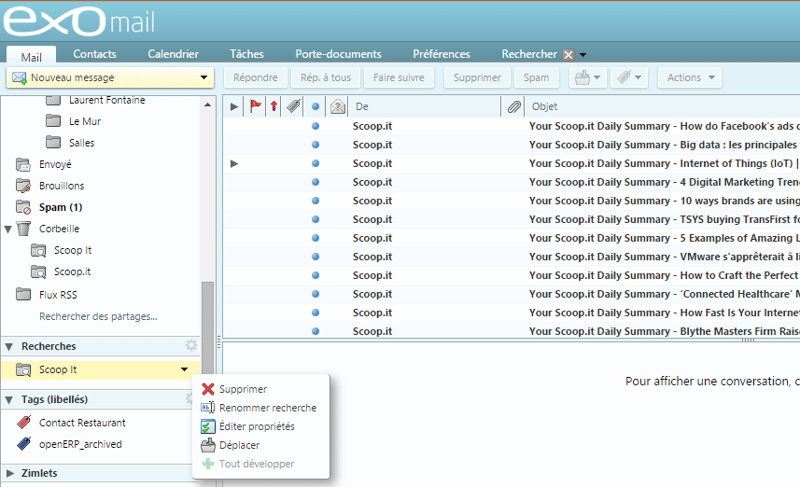Click the priority arrow column header icon
Viewport: 800px width, 487px height.
274,106
